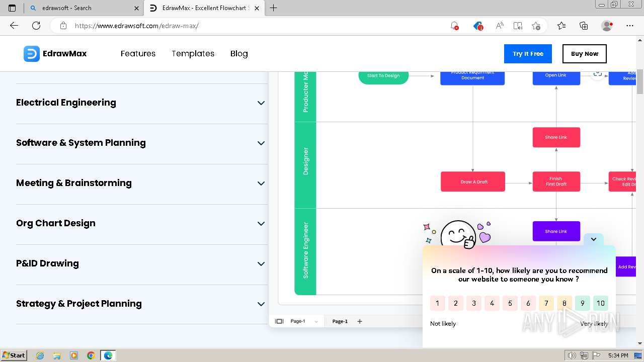The height and width of the screenshot is (362, 644).
Task: Rate recommendation as 6
Action: [528, 303]
